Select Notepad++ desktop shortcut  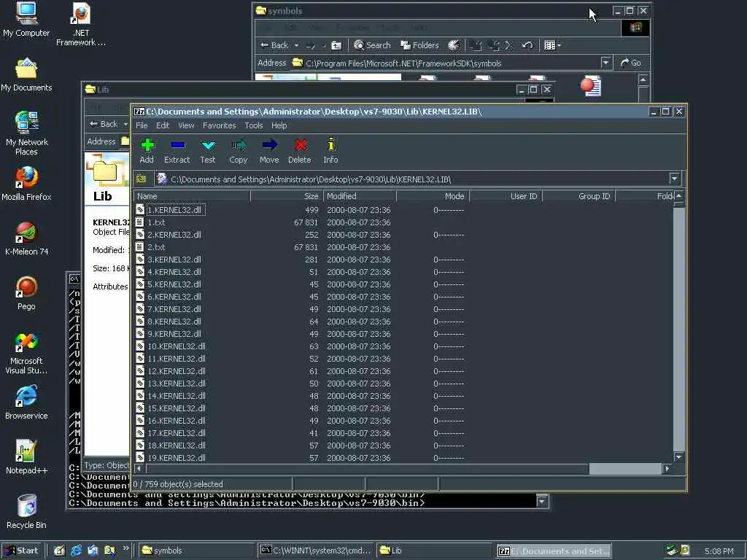click(x=26, y=457)
